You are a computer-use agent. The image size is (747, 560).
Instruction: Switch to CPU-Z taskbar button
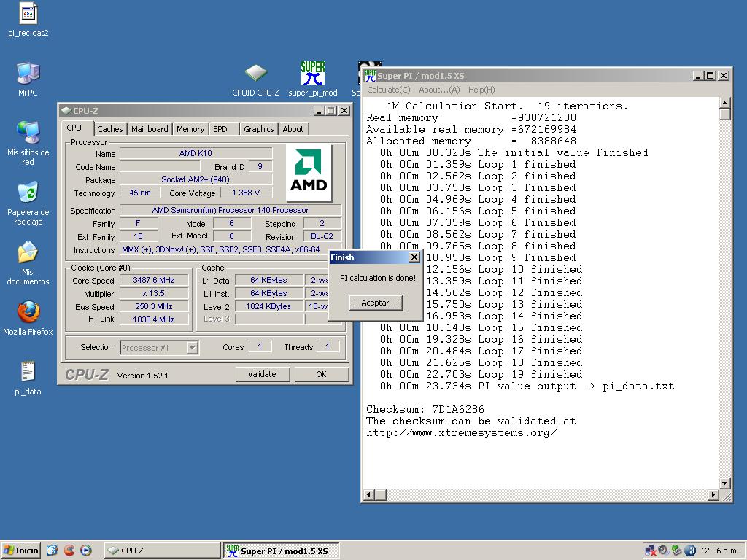click(162, 551)
